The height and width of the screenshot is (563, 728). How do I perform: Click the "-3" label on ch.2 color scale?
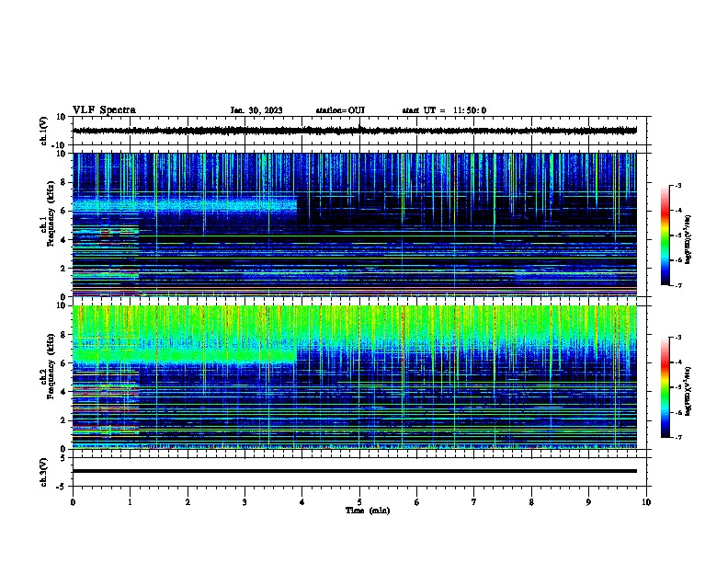tap(677, 338)
